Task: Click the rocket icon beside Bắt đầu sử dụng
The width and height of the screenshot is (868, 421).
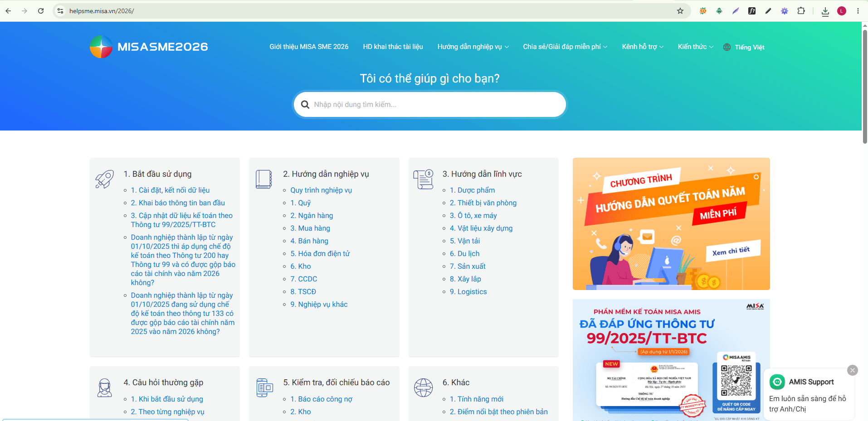Action: [x=104, y=179]
